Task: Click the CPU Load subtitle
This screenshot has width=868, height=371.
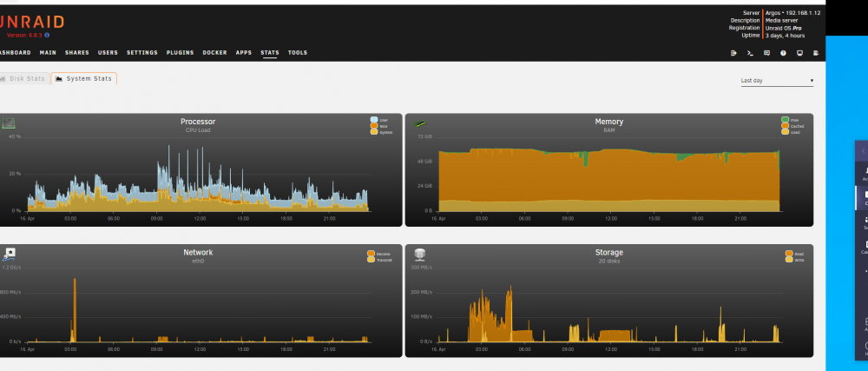Action: (198, 130)
